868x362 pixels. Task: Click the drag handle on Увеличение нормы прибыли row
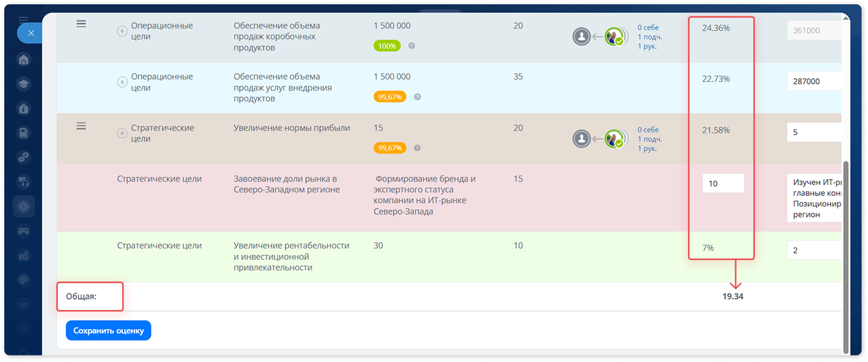tap(81, 126)
